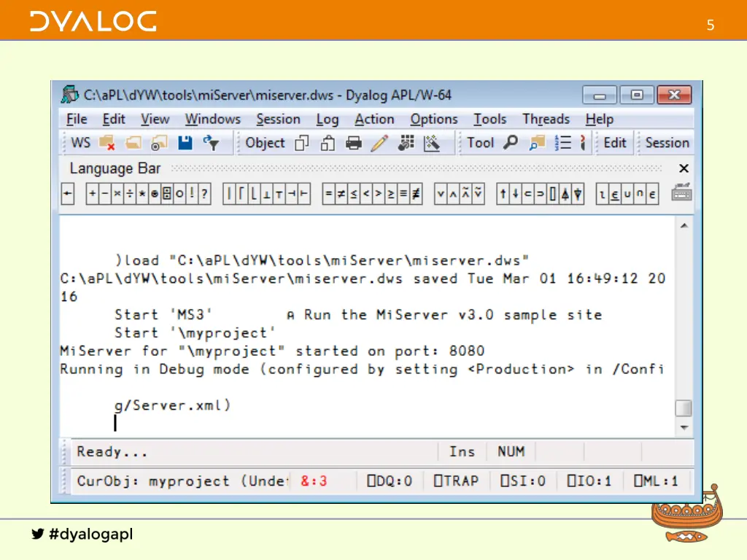Open the Options menu
Viewport: 747px width, 560px height.
click(x=434, y=119)
